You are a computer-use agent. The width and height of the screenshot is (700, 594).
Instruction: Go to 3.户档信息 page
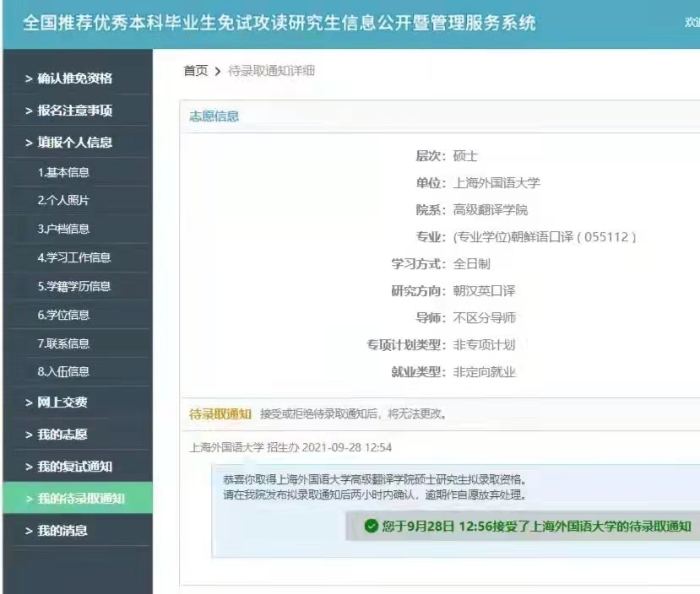coord(63,229)
